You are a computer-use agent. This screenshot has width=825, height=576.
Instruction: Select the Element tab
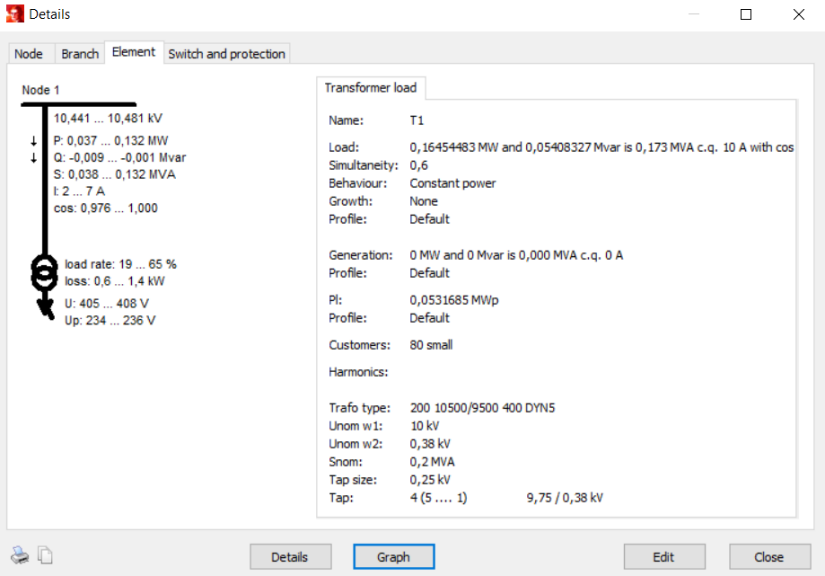(133, 52)
